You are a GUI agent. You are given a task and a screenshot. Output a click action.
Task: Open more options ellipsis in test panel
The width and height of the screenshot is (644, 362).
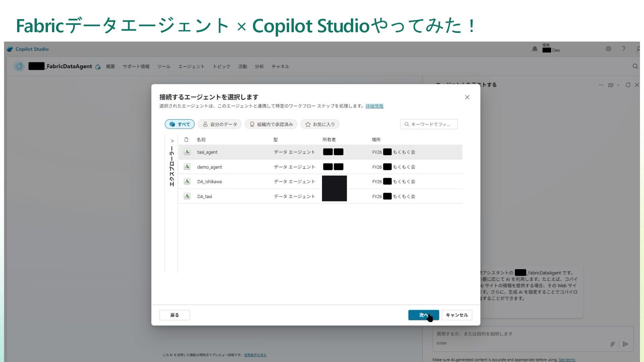click(601, 85)
